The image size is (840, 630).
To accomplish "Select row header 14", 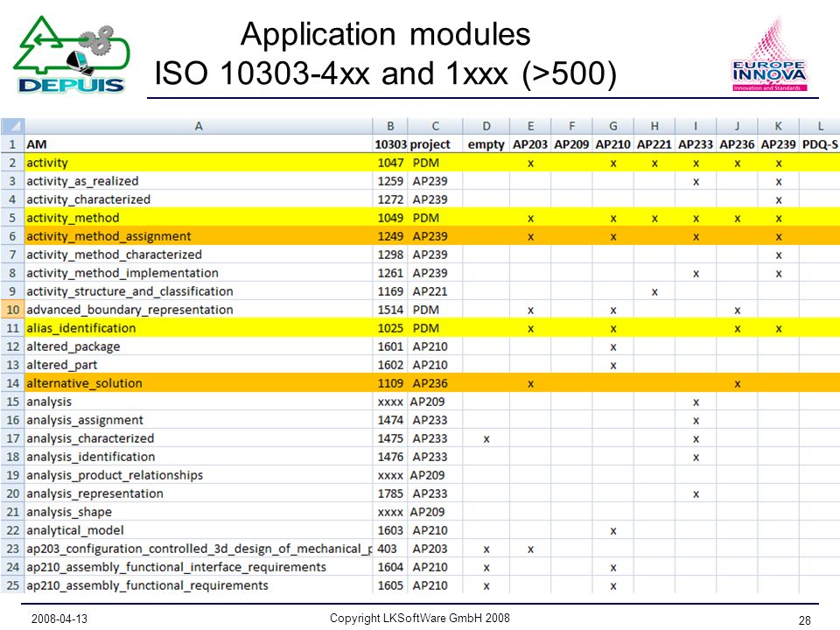I will point(12,383).
